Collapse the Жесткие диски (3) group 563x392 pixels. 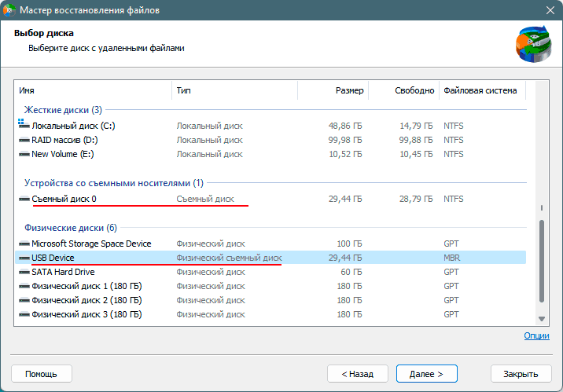63,110
